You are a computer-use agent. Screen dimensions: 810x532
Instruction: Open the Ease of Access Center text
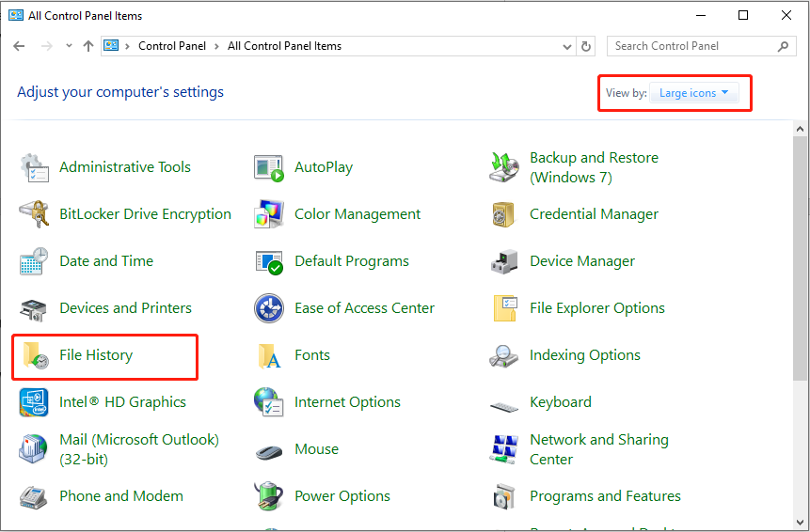pyautogui.click(x=364, y=308)
